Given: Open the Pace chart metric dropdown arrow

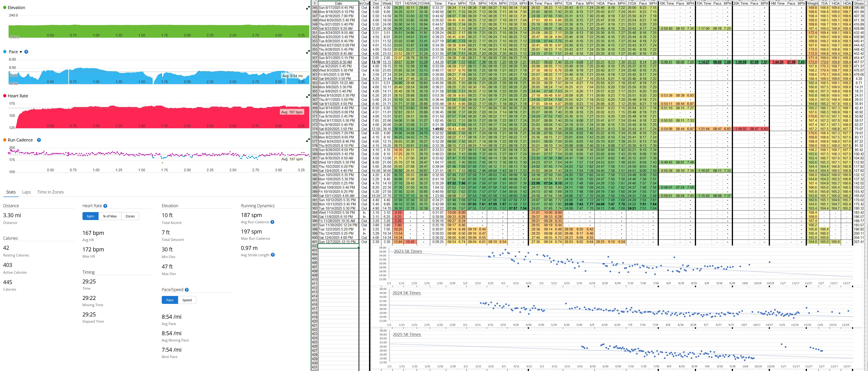Looking at the screenshot, I should pyautogui.click(x=21, y=52).
